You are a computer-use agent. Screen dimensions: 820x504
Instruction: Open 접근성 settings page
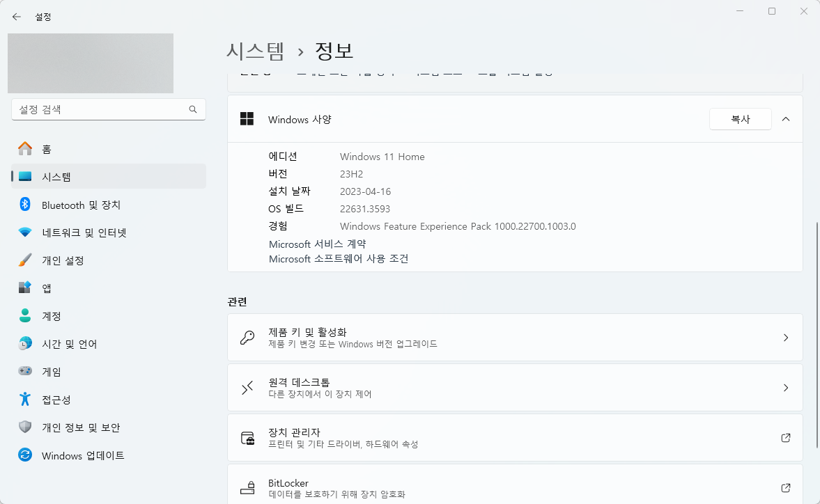[109, 400]
